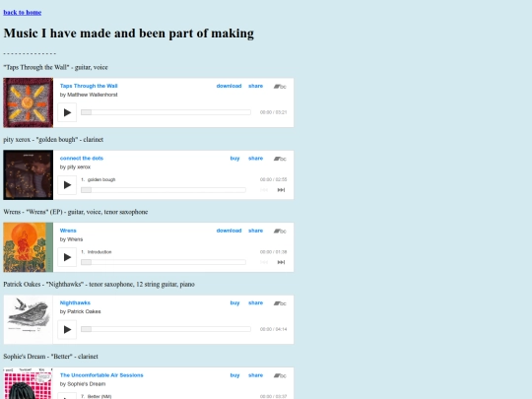Image resolution: width=532 pixels, height=399 pixels.
Task: Click connect the dots album cover
Action: pyautogui.click(x=29, y=175)
